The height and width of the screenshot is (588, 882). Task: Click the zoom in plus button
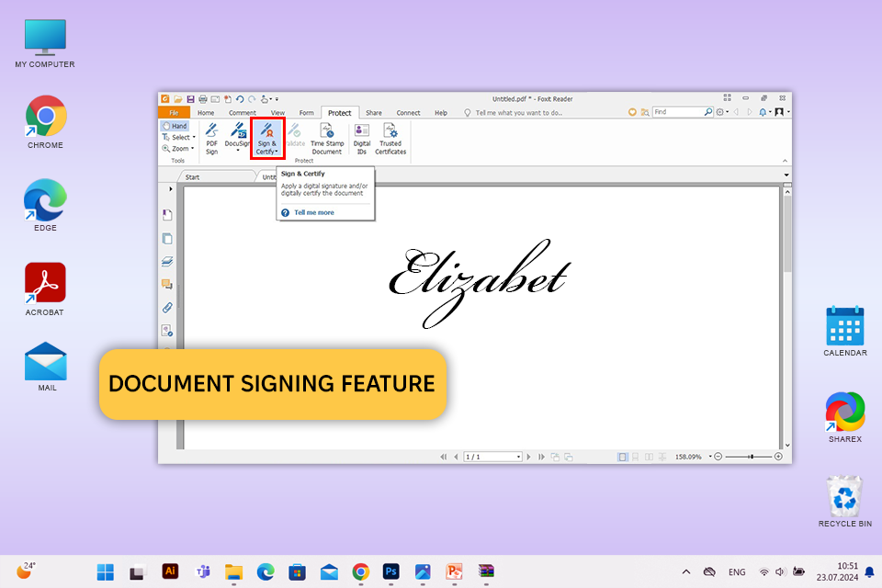pyautogui.click(x=778, y=457)
